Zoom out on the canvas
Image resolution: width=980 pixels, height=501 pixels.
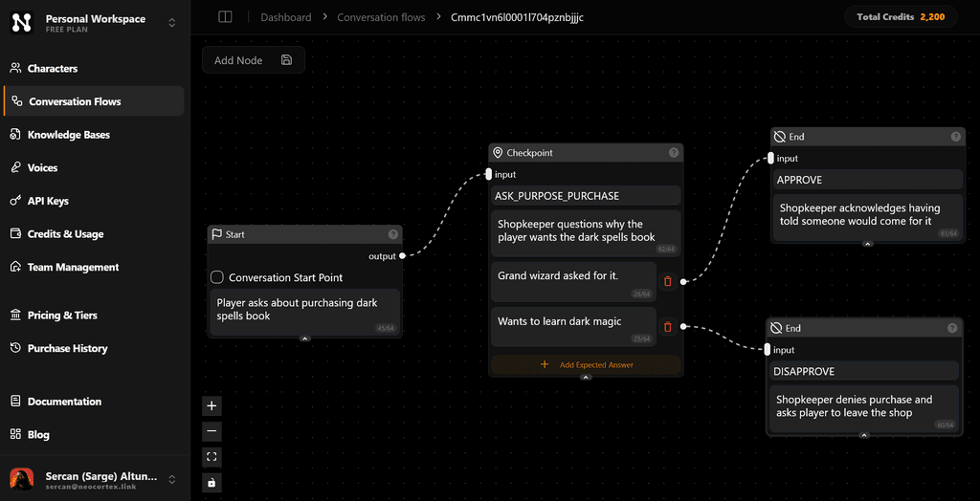pyautogui.click(x=212, y=431)
